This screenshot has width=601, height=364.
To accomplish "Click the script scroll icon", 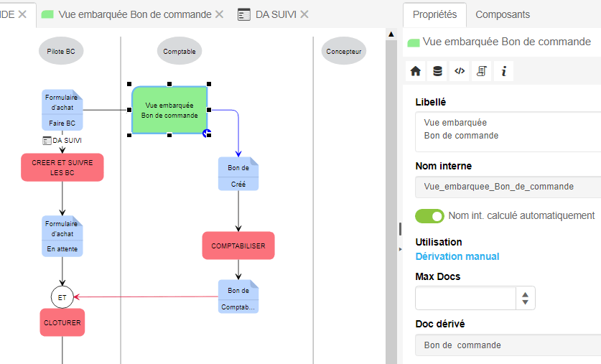I will pos(482,71).
